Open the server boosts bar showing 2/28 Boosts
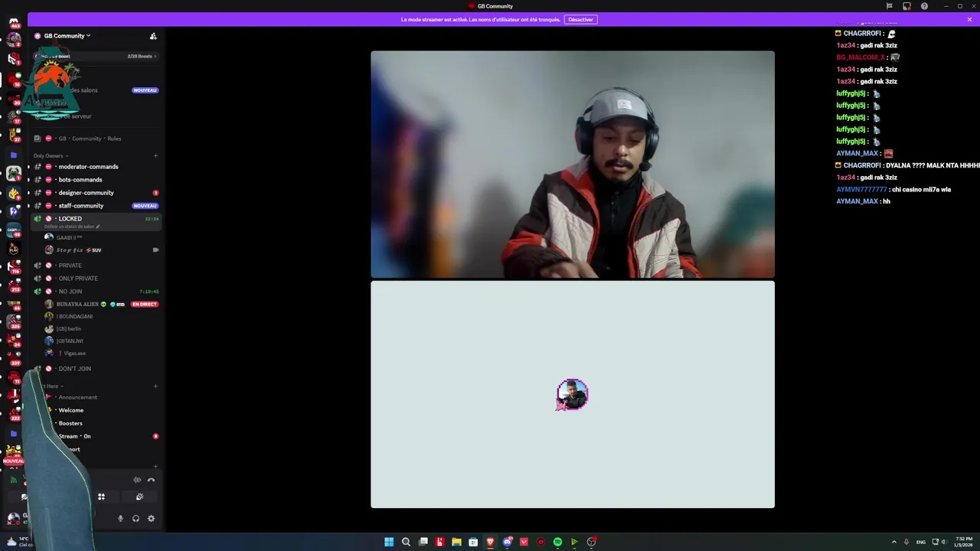Viewport: 980px width, 551px height. click(x=96, y=56)
